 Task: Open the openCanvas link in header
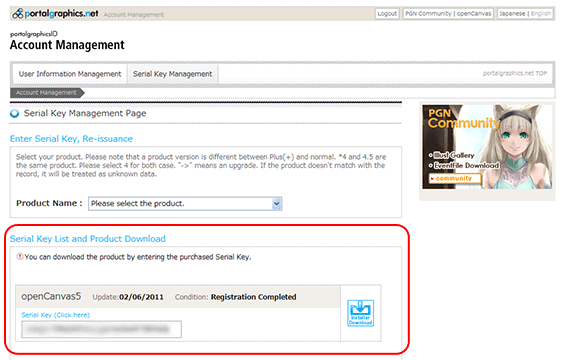(474, 14)
